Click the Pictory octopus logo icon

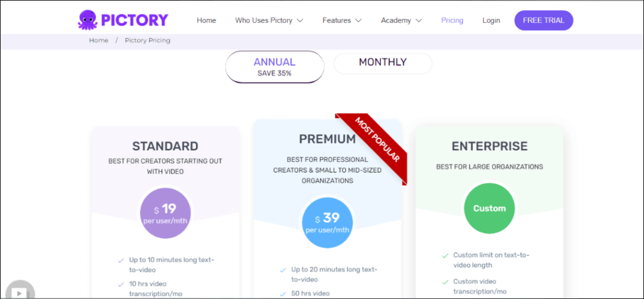[87, 20]
